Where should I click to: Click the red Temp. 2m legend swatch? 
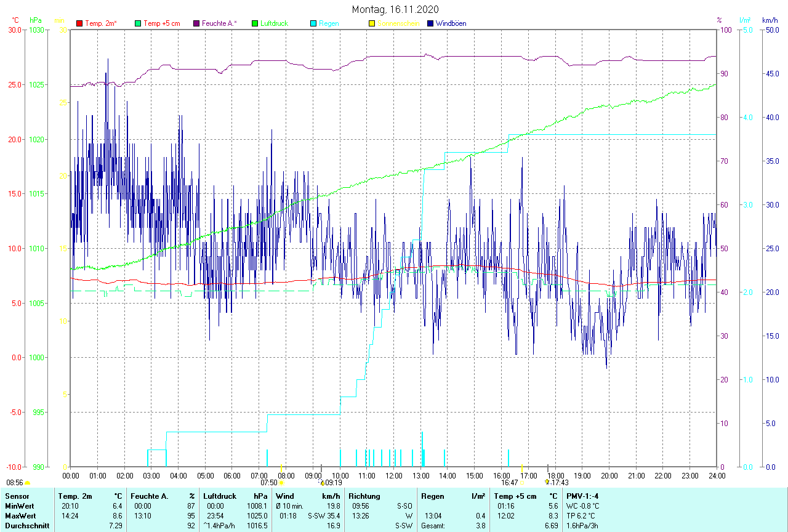(79, 23)
